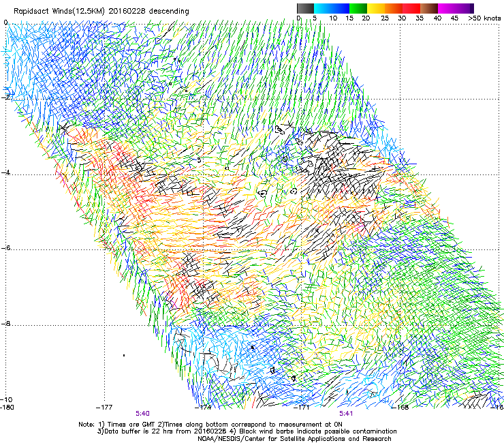Click the 'NOAA/NESDIS/Center for Satellite Applications' credit line
Screen dimensions: 504x443
[x=294, y=439]
